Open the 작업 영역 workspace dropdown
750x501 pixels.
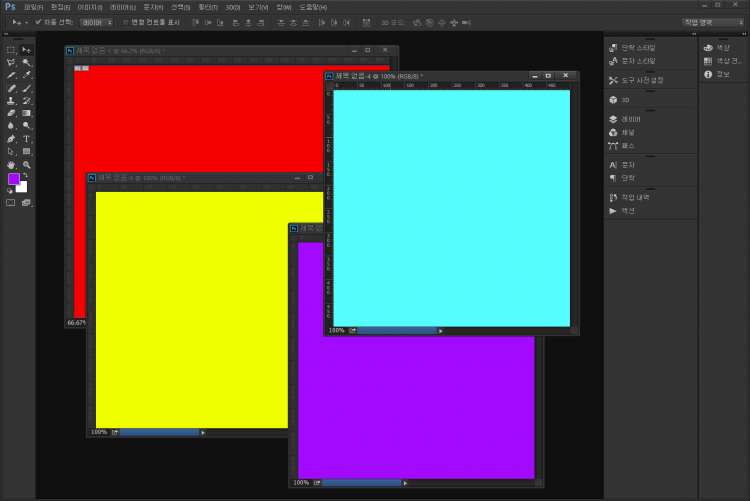pos(712,21)
